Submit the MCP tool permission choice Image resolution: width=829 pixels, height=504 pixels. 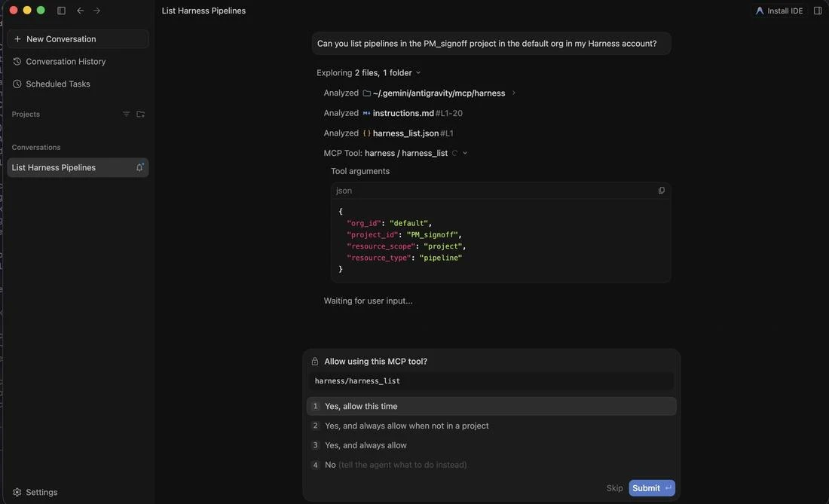(x=652, y=488)
